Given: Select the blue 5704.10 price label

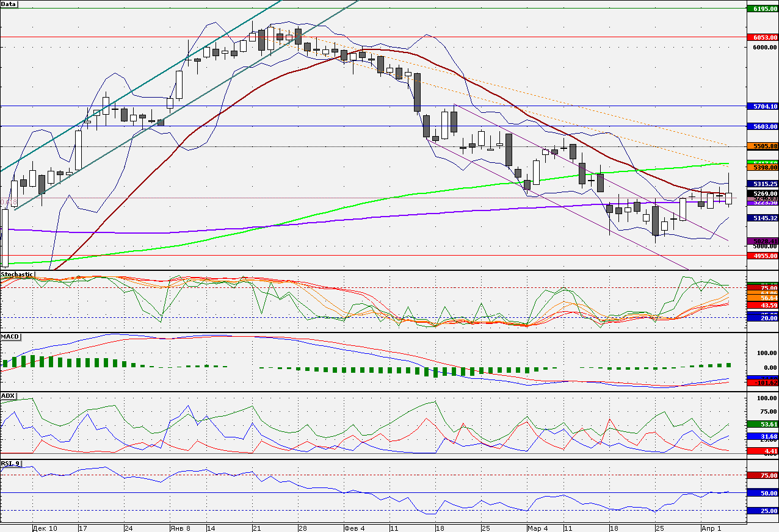Looking at the screenshot, I should click(x=762, y=106).
